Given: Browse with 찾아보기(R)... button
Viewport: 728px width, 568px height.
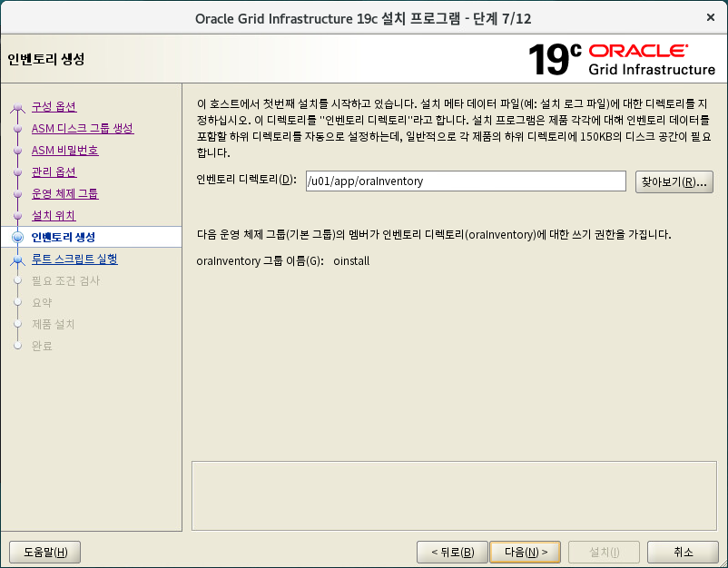Looking at the screenshot, I should (674, 181).
